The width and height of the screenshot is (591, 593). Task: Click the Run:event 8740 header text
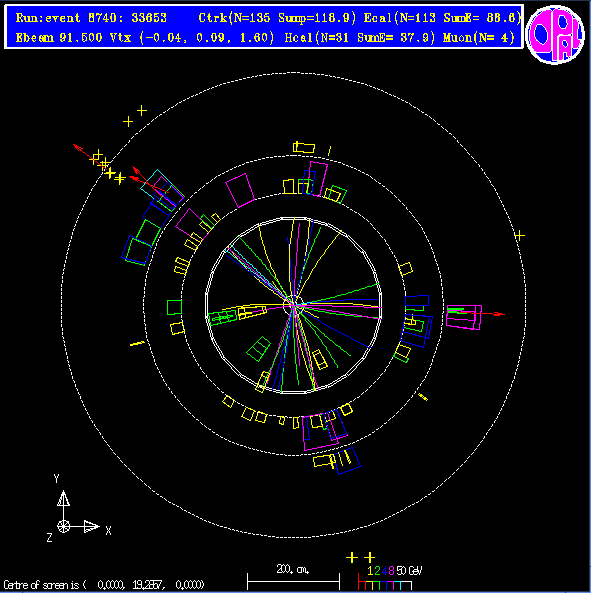tap(91, 18)
